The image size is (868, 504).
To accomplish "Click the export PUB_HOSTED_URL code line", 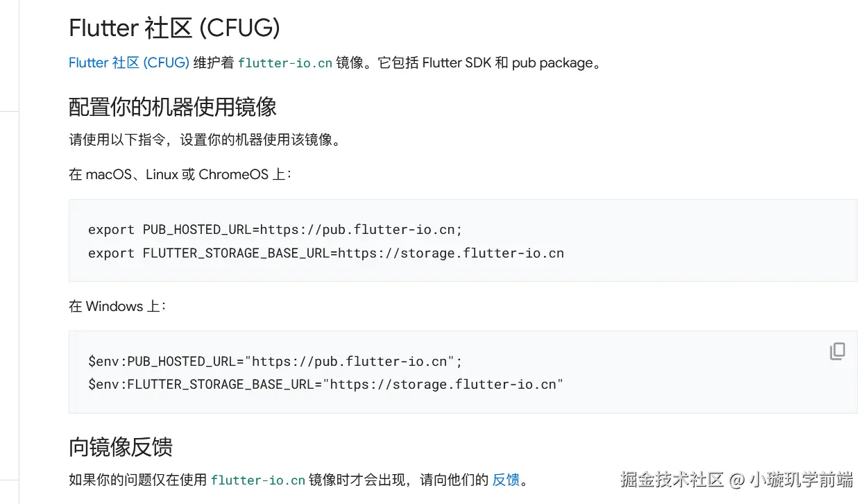I will (x=275, y=229).
